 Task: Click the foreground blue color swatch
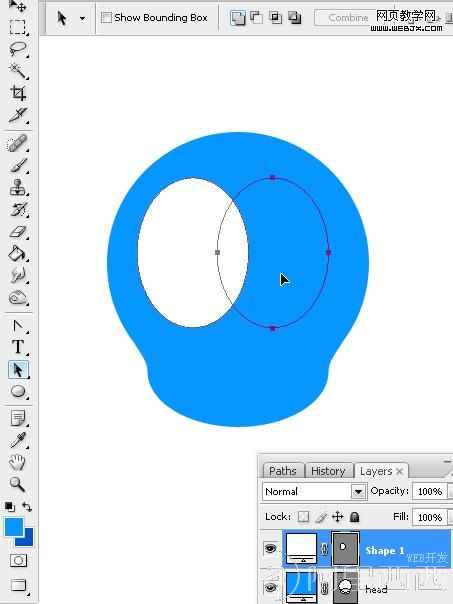[x=14, y=527]
